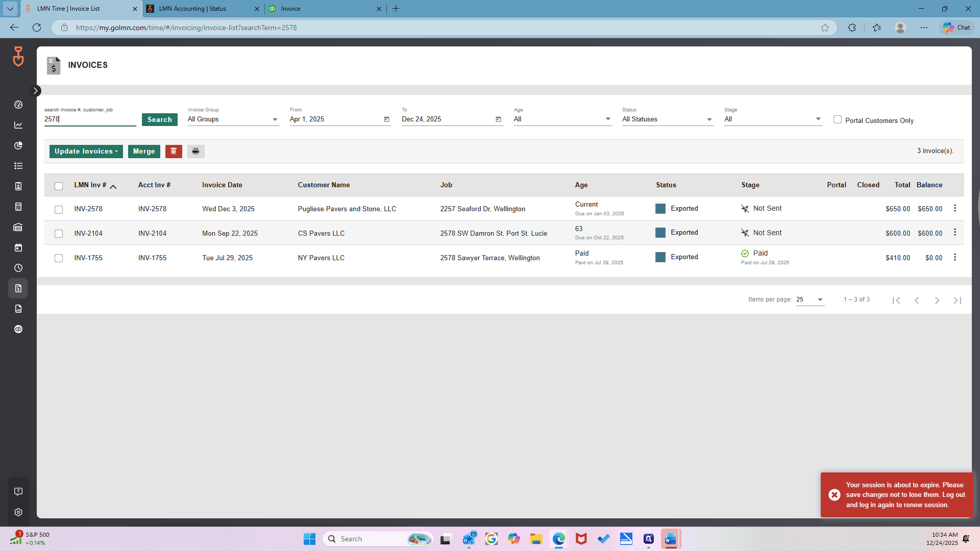Open the Status filter dropdown

(x=668, y=119)
